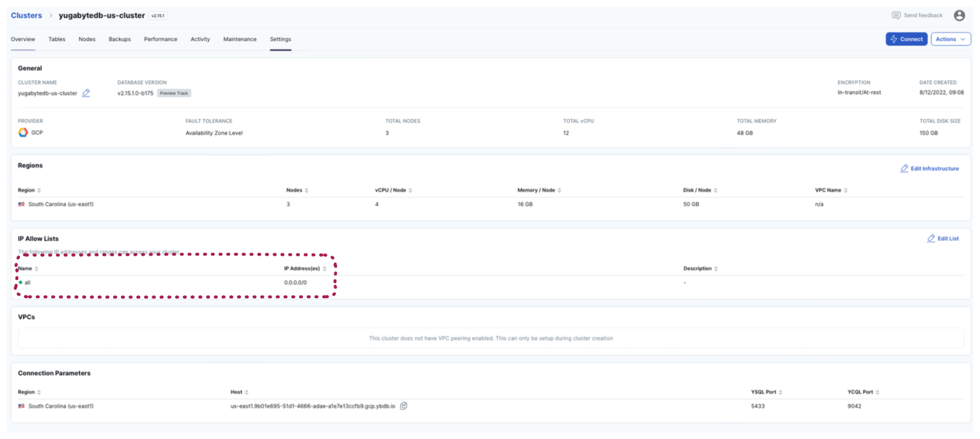The width and height of the screenshot is (980, 439).
Task: Click the 16 GB memory per node cell
Action: [x=525, y=204]
